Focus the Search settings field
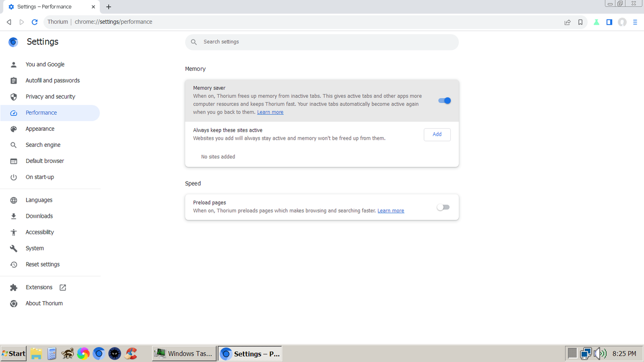 point(322,42)
